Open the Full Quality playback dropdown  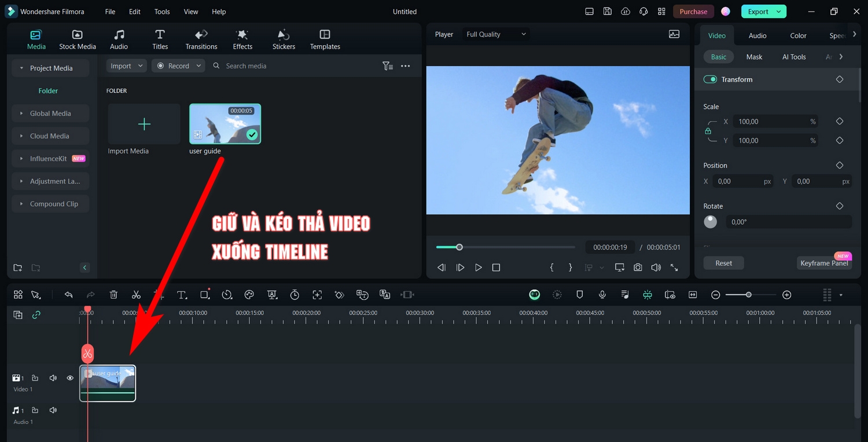click(x=495, y=34)
